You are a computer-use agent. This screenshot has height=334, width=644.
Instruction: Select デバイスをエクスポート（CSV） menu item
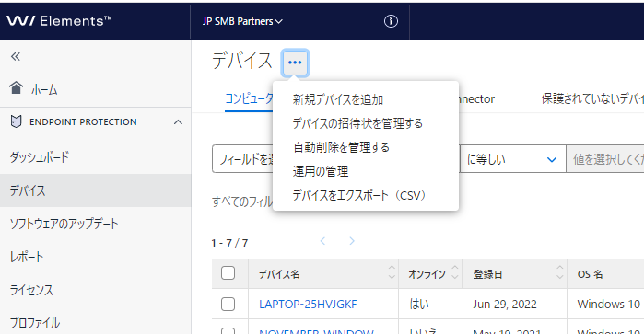point(360,195)
